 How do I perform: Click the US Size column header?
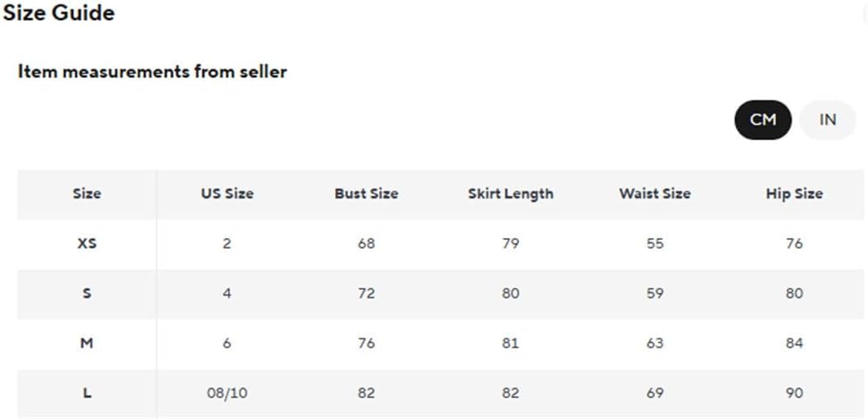point(227,193)
